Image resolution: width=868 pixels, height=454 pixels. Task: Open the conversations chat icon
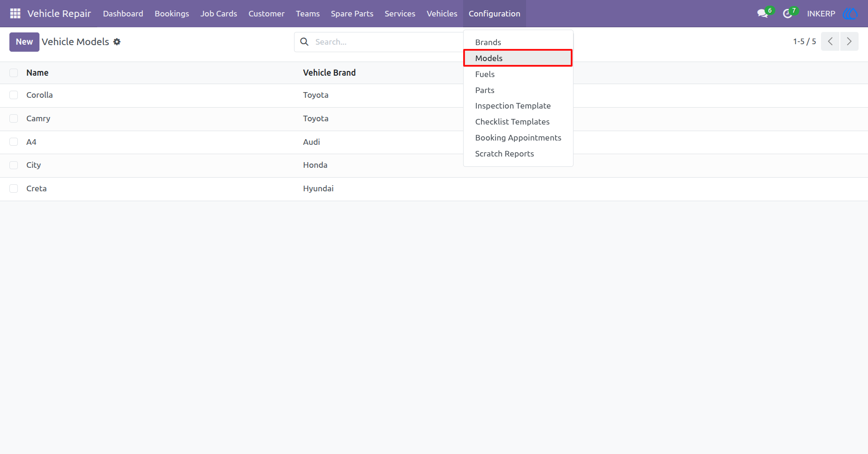pos(762,14)
